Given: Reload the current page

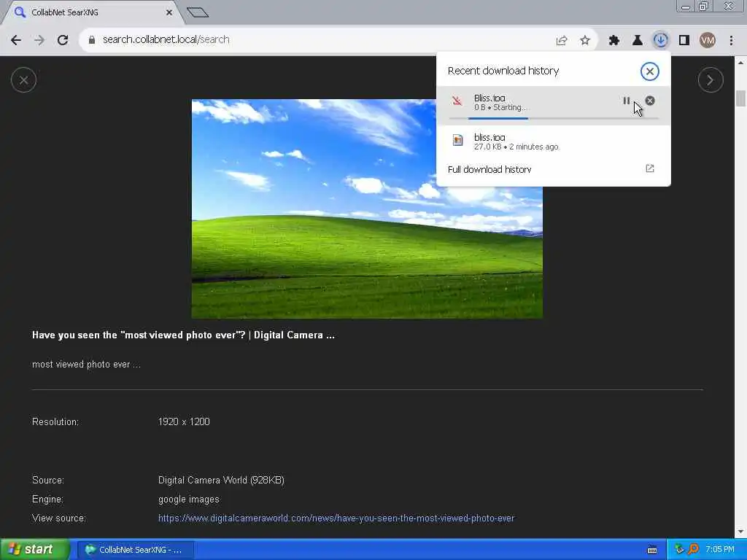Looking at the screenshot, I should pos(63,40).
